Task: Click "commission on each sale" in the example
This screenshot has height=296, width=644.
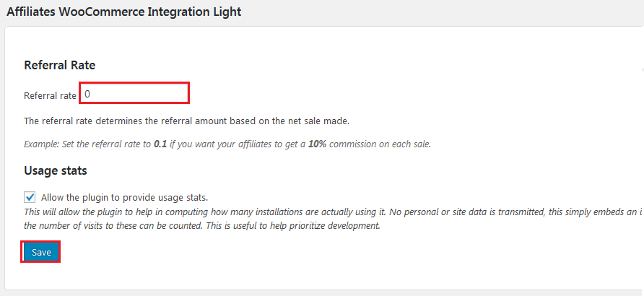Action: (x=383, y=144)
